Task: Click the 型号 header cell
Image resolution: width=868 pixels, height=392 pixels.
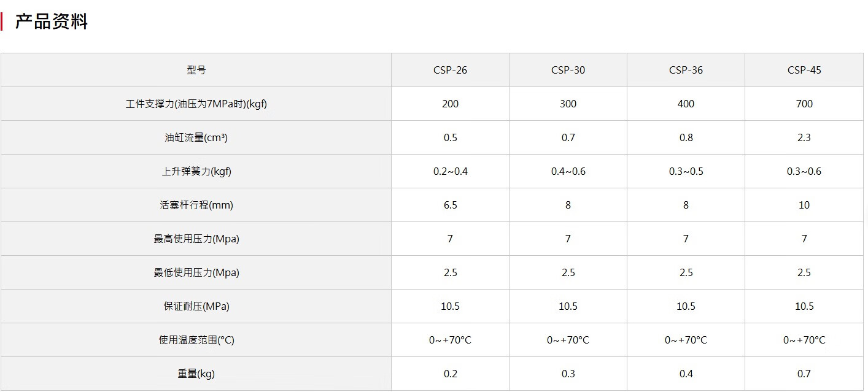Action: 196,70
